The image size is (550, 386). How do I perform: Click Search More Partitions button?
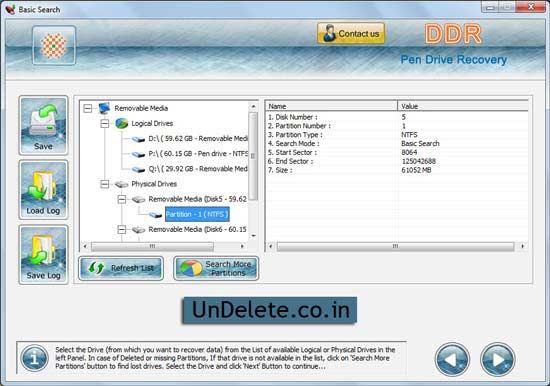tap(216, 268)
